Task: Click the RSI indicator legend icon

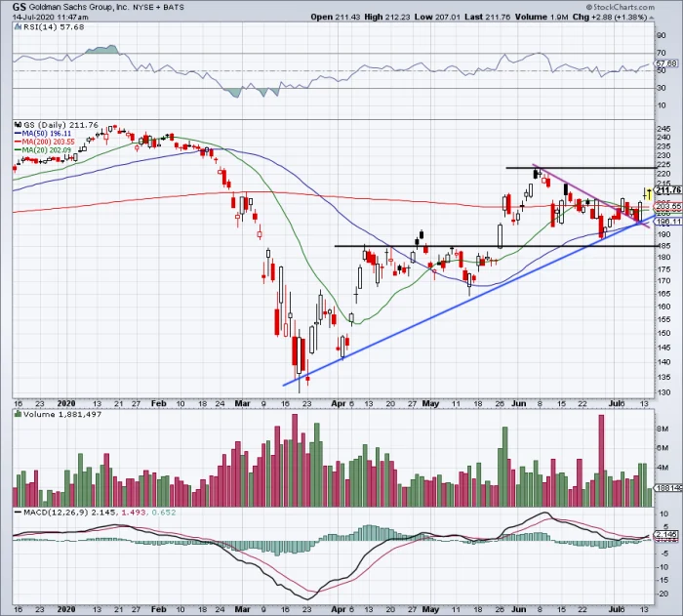Action: click(x=18, y=27)
